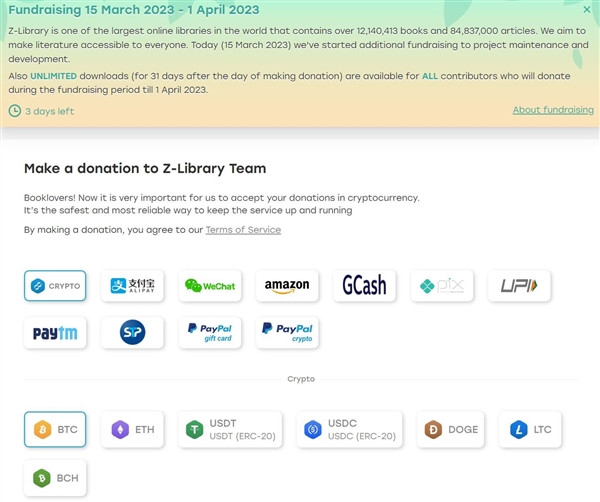Viewport: 600px width, 502px height.
Task: Select ETH cryptocurrency
Action: coord(132,429)
